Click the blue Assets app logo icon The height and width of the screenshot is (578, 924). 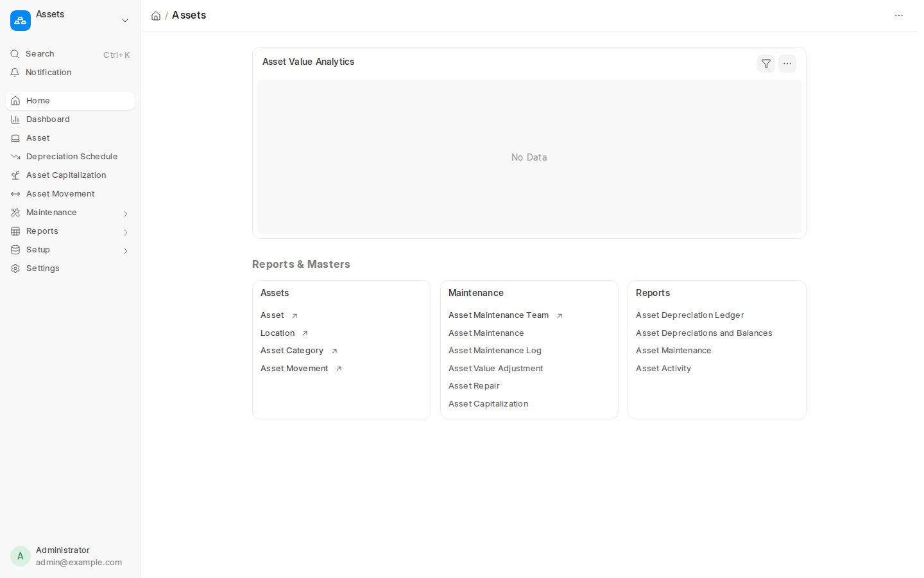(x=21, y=21)
